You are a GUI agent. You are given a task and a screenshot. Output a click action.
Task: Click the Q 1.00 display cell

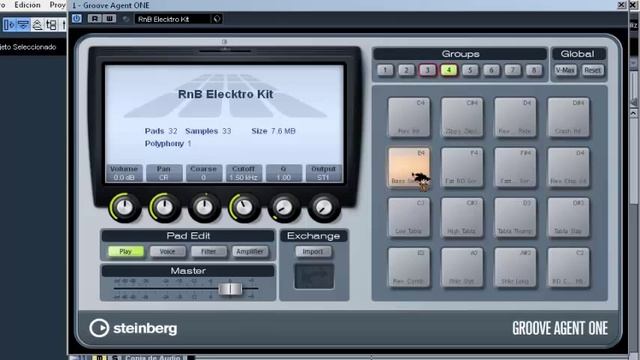(284, 173)
